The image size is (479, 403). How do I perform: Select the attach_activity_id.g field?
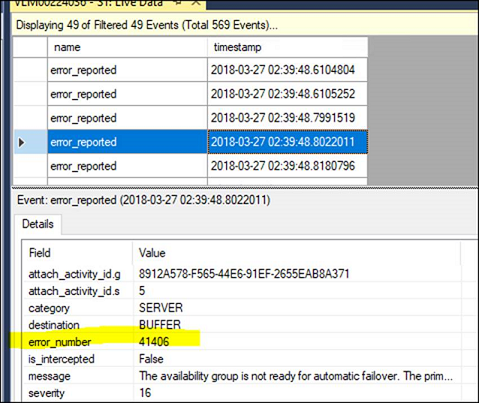pos(75,274)
